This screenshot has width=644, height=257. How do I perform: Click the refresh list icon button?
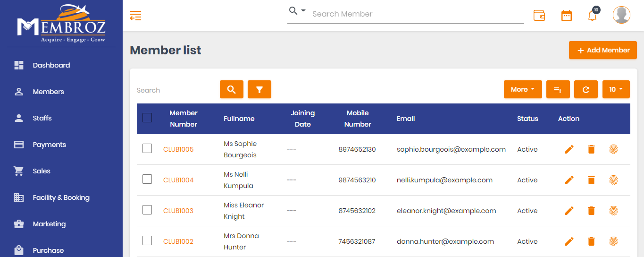point(586,89)
